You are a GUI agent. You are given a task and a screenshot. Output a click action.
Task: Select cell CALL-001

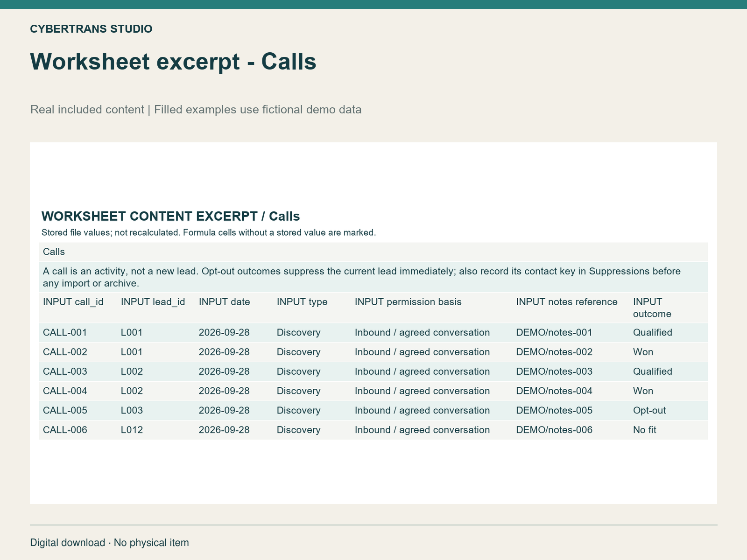65,333
